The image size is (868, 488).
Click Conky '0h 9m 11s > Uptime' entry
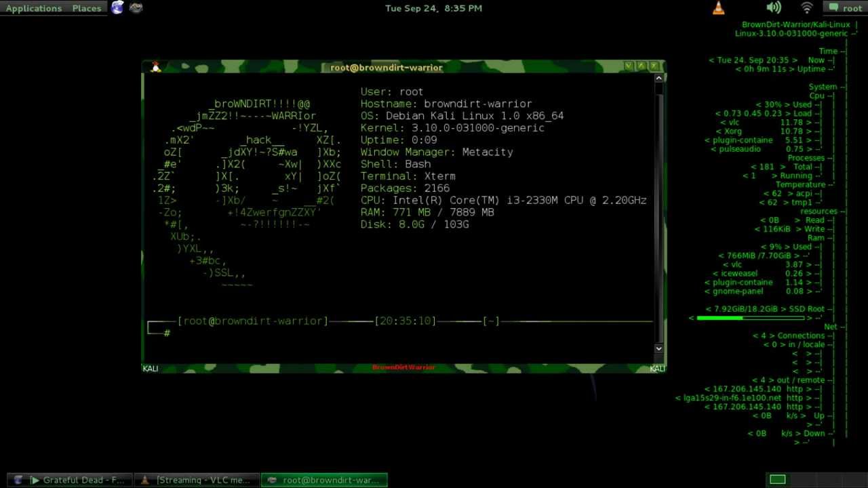point(785,69)
